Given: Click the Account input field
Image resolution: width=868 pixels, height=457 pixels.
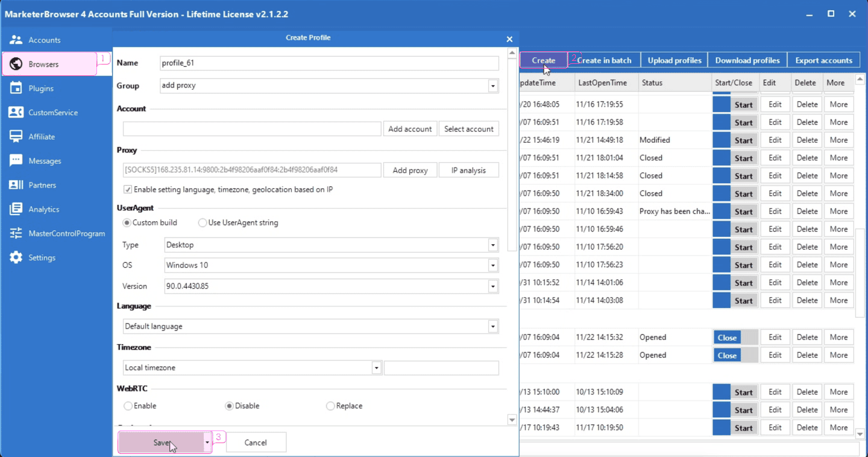Looking at the screenshot, I should coord(252,129).
